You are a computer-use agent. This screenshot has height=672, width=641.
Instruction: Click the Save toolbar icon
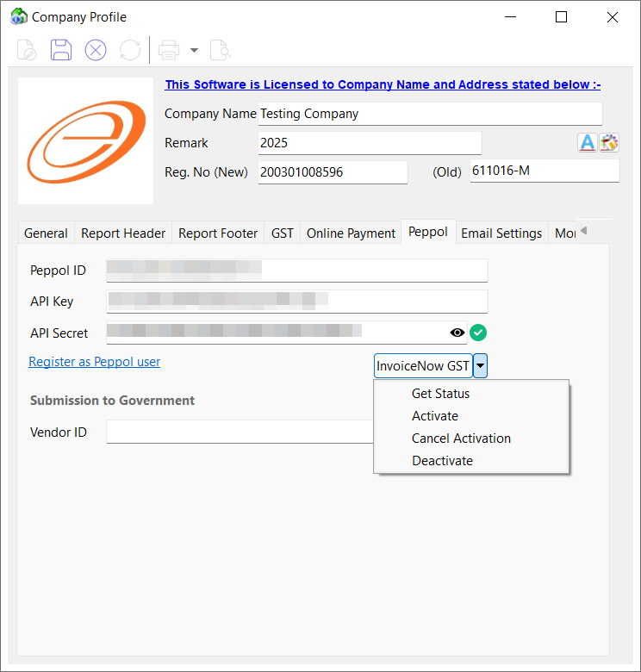(61, 50)
